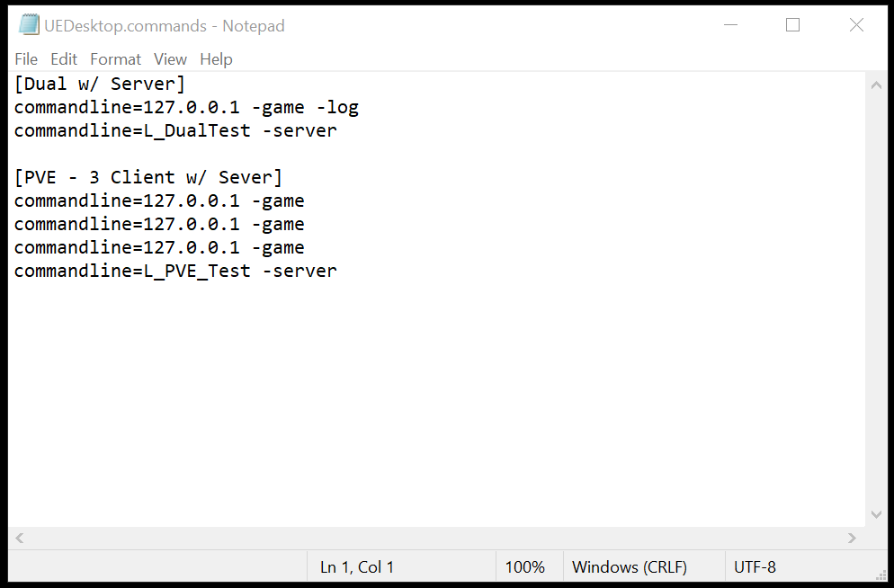Click the 100% zoom level in status bar

(x=525, y=567)
